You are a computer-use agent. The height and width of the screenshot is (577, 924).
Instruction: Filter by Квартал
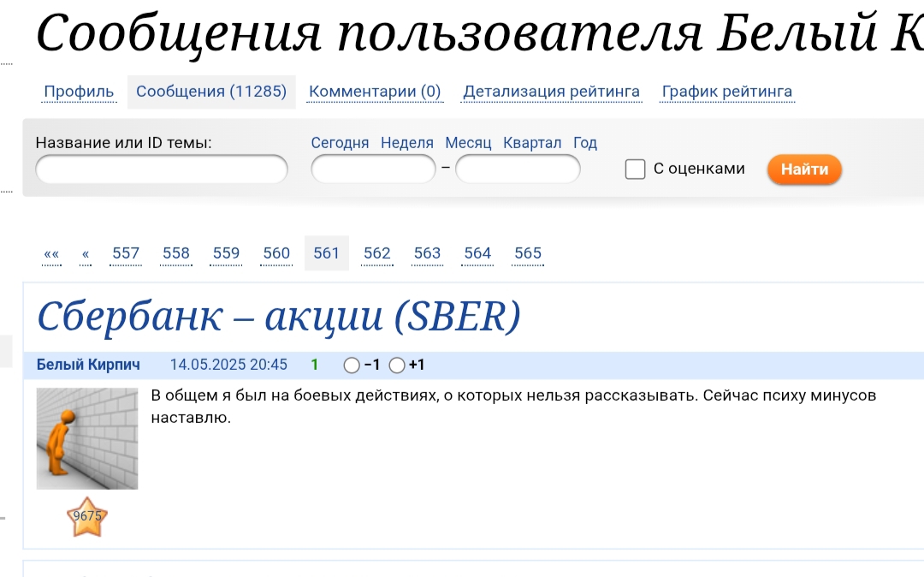[x=532, y=143]
